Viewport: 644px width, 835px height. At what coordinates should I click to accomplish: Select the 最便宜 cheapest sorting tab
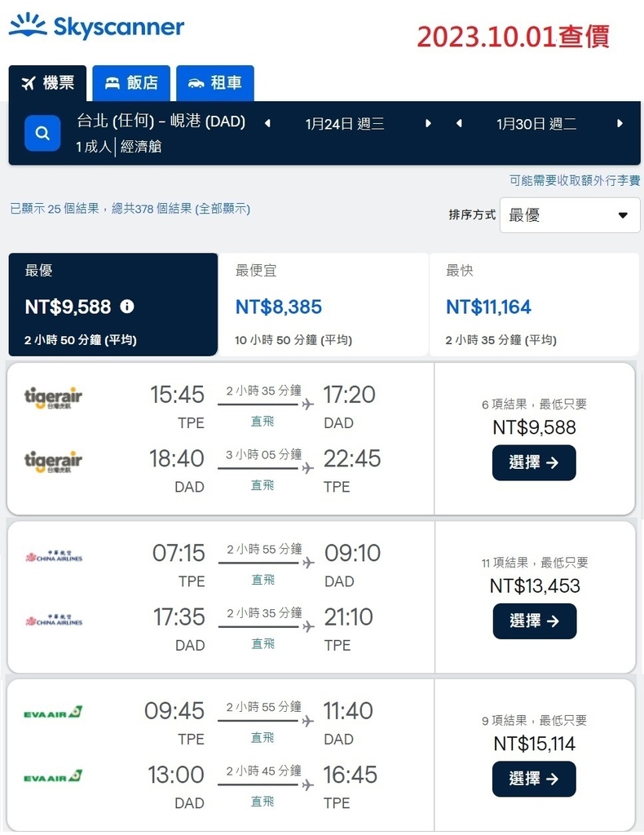[323, 304]
